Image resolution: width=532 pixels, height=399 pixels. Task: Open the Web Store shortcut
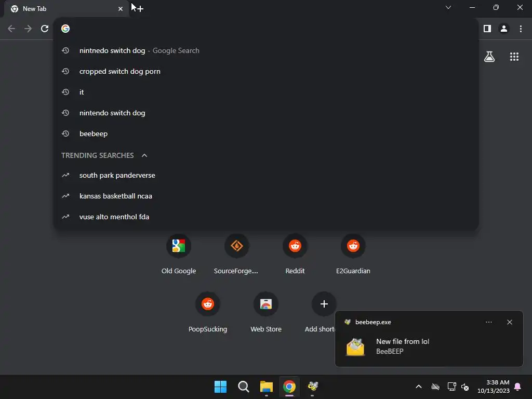pos(266,312)
